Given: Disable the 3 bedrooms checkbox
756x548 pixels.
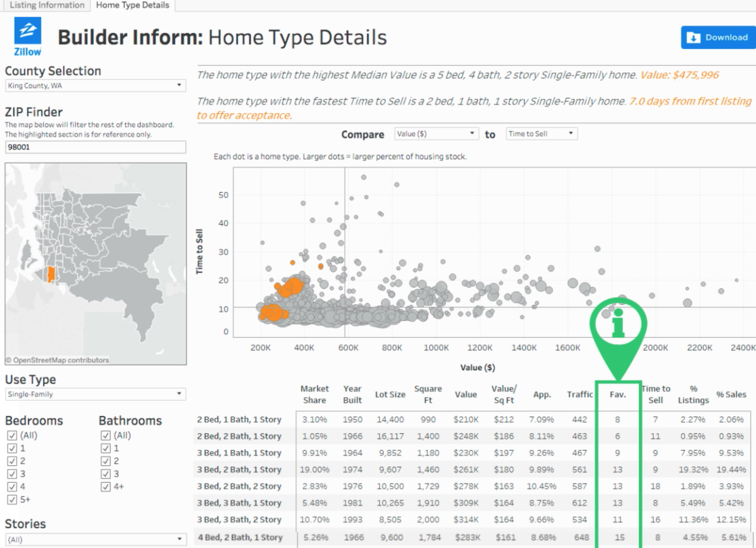Looking at the screenshot, I should (x=12, y=474).
